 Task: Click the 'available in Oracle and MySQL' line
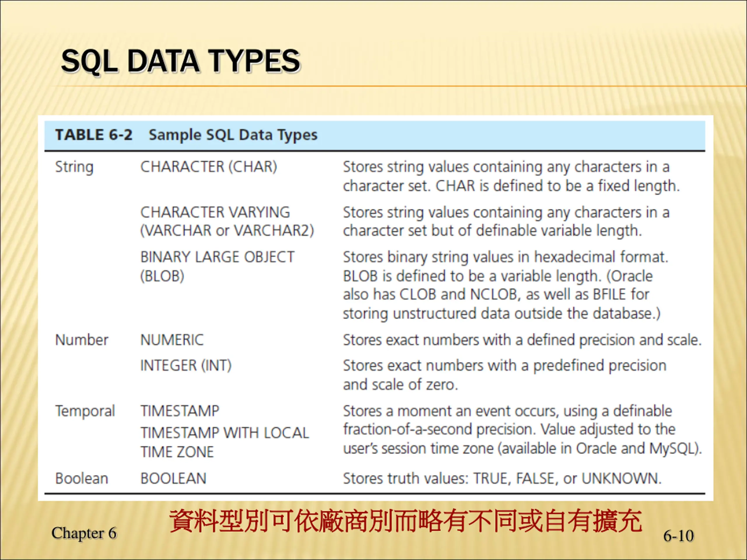522,449
